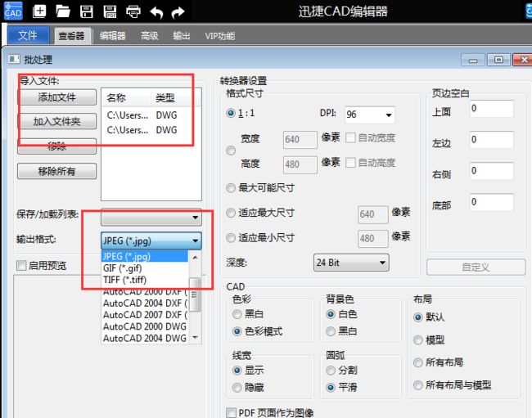Undo the last action
Image resolution: width=532 pixels, height=418 pixels.
pyautogui.click(x=156, y=12)
